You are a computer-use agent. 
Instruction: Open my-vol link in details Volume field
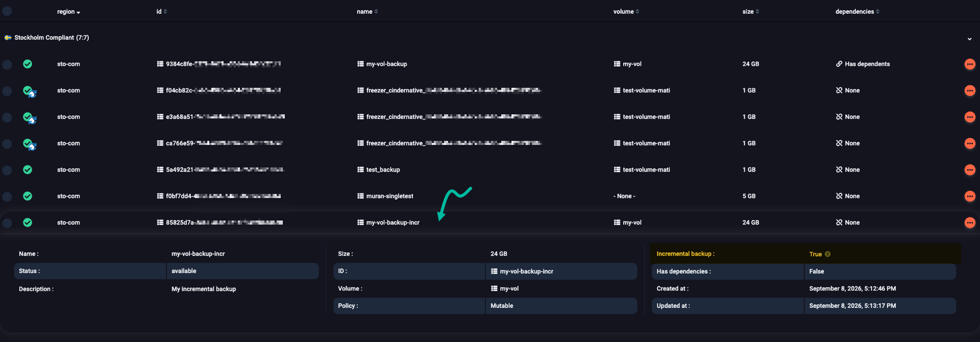[509, 288]
